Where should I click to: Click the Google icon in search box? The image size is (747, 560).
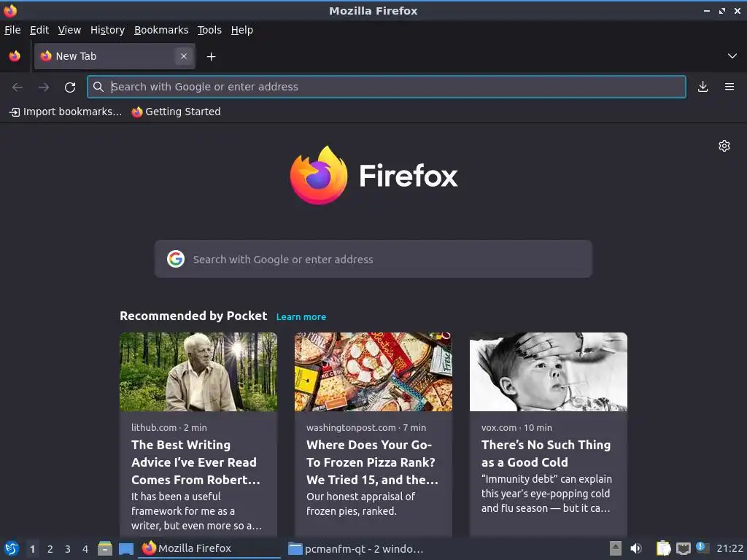point(176,259)
